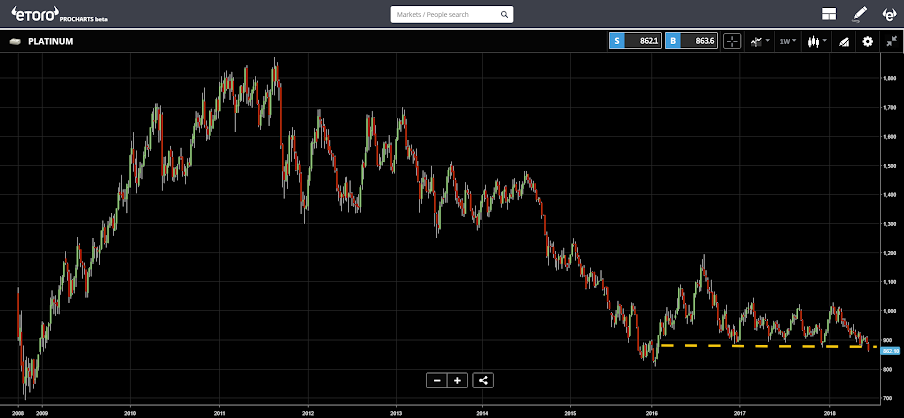Zoom in with the plus button

click(458, 381)
